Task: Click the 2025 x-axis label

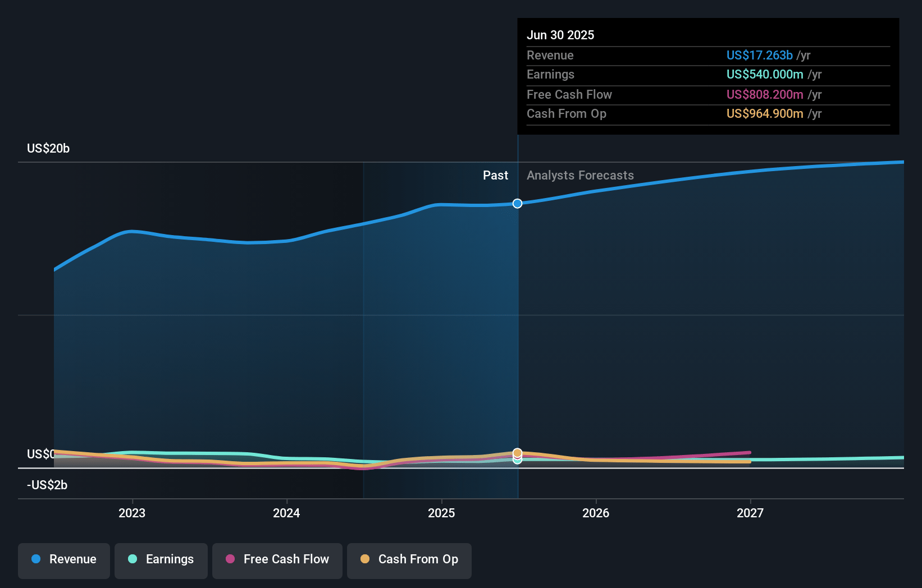Action: 441,513
